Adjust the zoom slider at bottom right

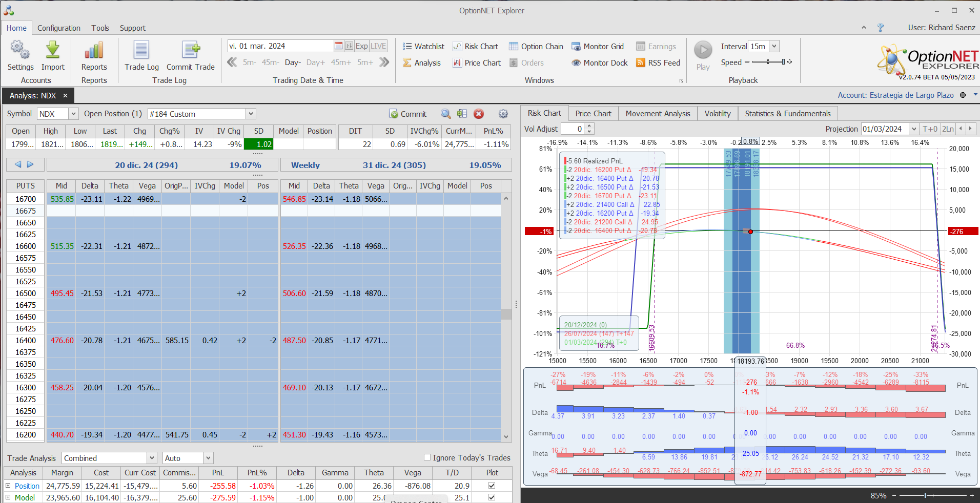[x=932, y=495]
